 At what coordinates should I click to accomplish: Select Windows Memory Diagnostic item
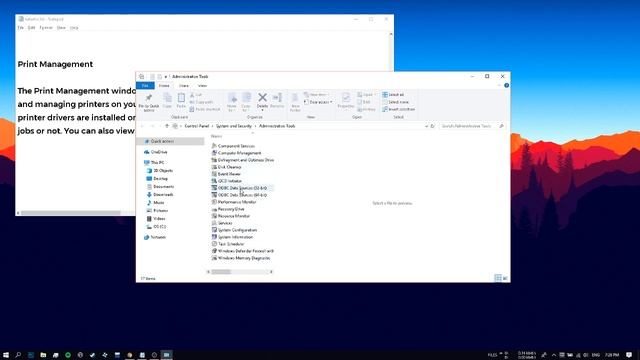tap(241, 258)
